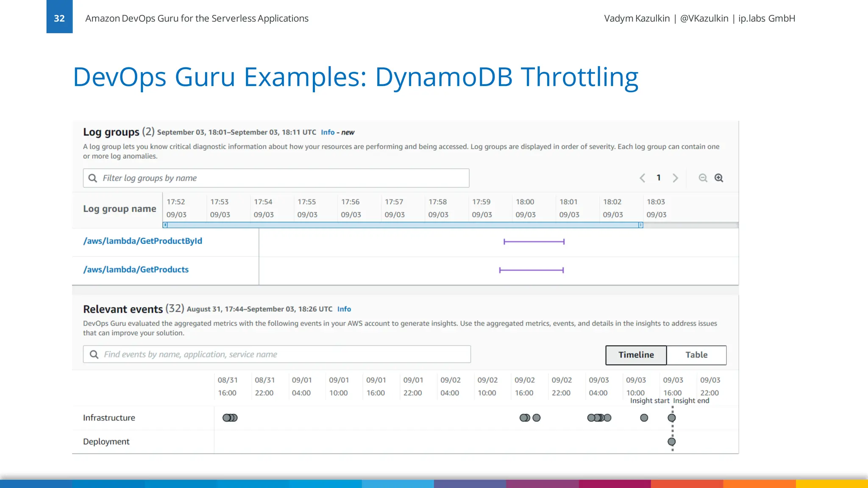Click Deployment event marker at insight start
Screen dimensions: 868x488
click(x=671, y=442)
